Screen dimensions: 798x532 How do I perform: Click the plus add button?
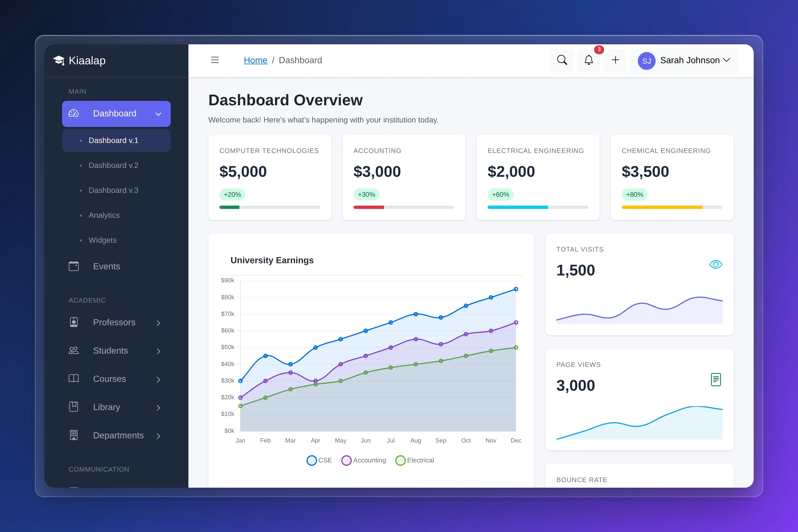point(615,60)
